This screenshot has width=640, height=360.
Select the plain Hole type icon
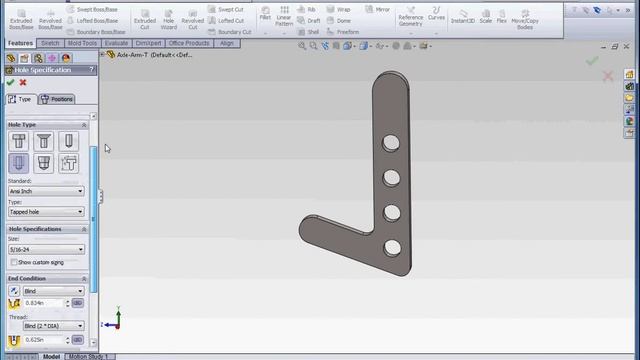point(69,141)
